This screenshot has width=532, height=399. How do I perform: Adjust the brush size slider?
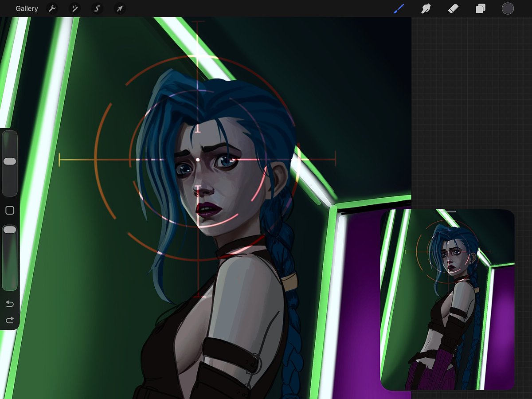(x=10, y=163)
